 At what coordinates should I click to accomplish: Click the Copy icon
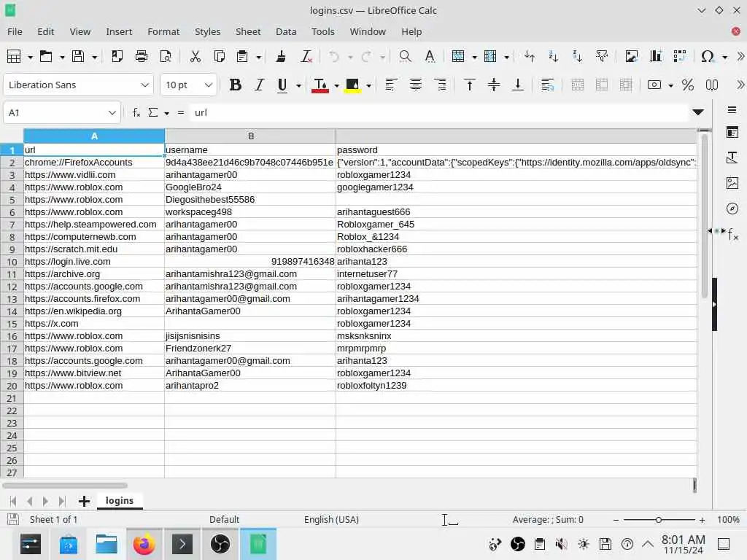point(219,56)
